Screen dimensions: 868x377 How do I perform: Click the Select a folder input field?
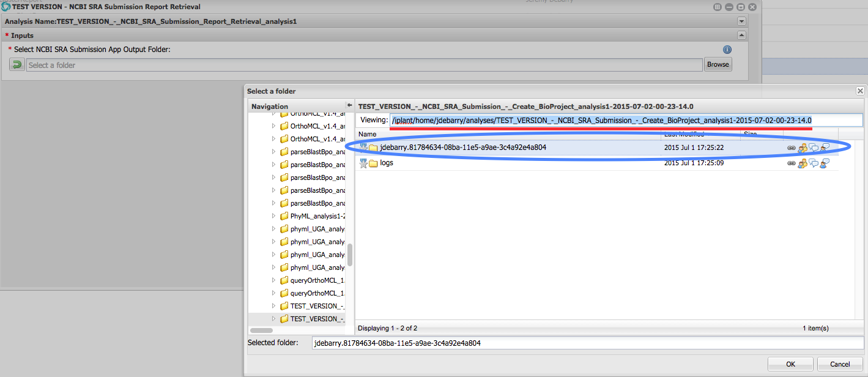click(364, 65)
